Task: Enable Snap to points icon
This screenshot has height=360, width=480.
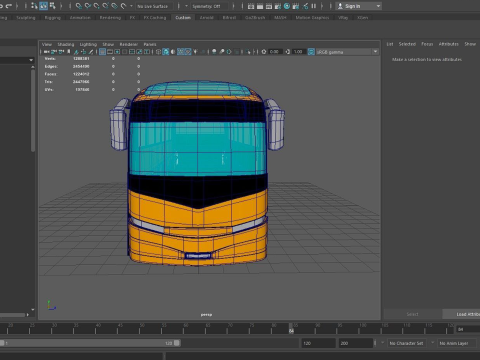Action: (96, 6)
